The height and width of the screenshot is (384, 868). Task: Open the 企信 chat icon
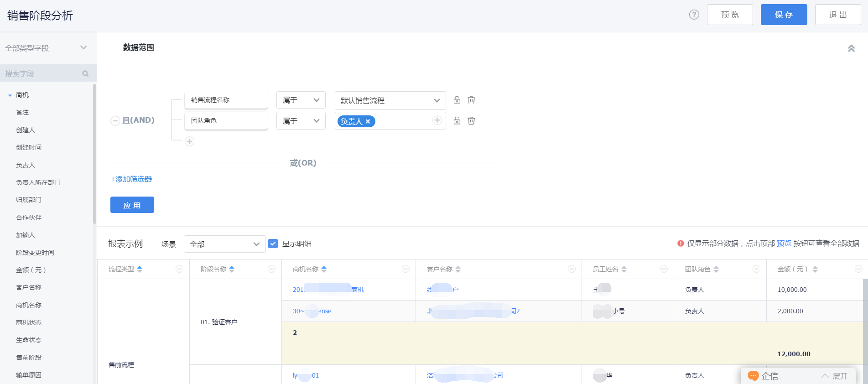pyautogui.click(x=753, y=376)
